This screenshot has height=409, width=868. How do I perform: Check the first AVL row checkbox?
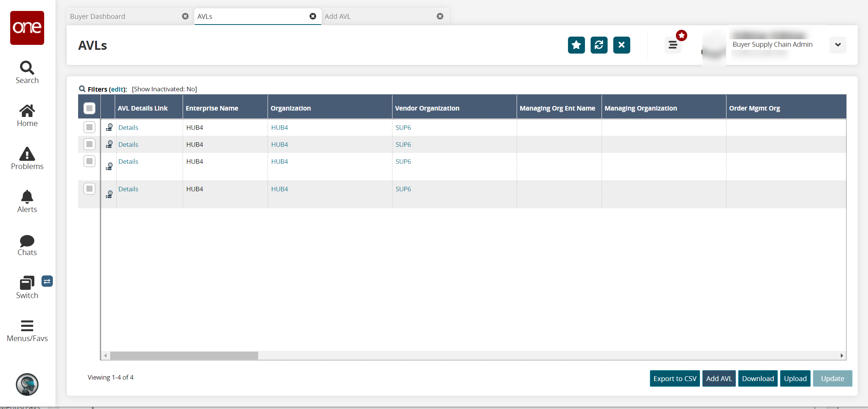pyautogui.click(x=89, y=127)
